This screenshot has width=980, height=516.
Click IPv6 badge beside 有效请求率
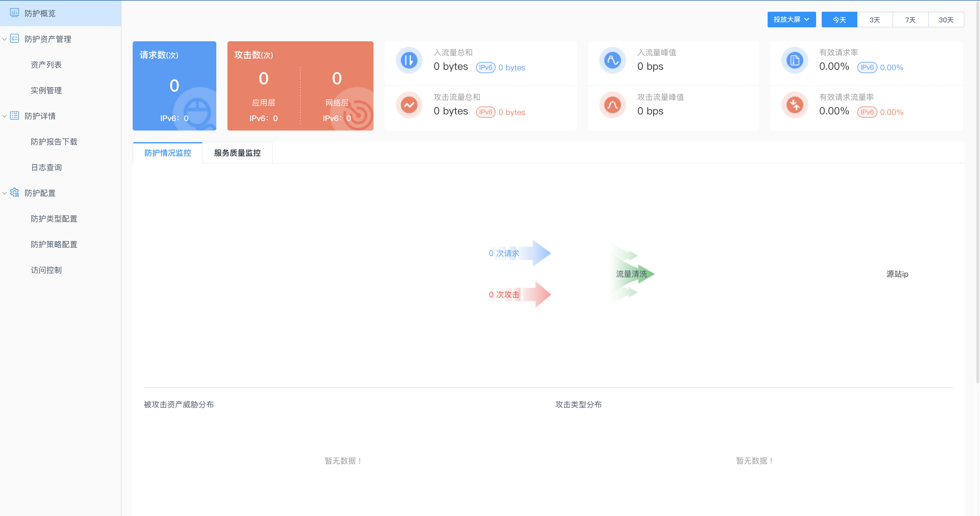click(867, 67)
